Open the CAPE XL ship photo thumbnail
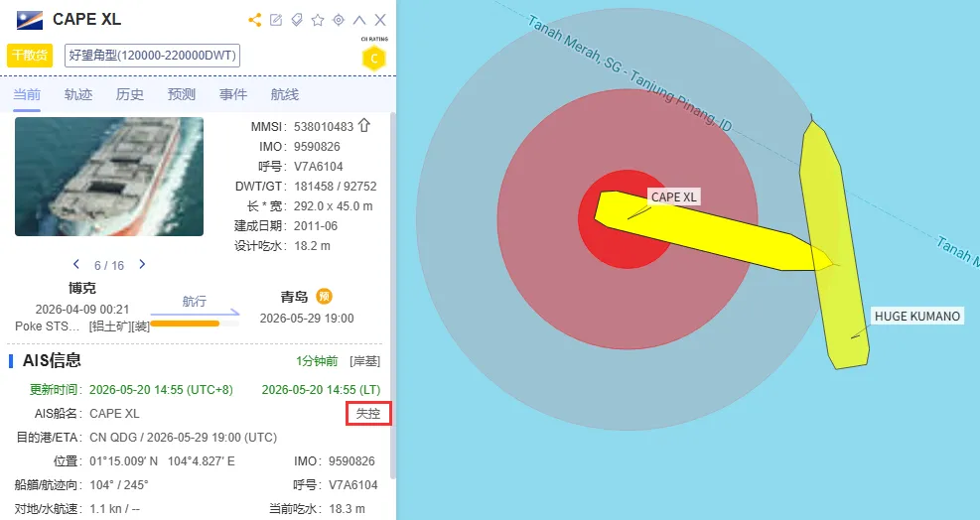Viewport: 980px width, 520px height. point(109,177)
